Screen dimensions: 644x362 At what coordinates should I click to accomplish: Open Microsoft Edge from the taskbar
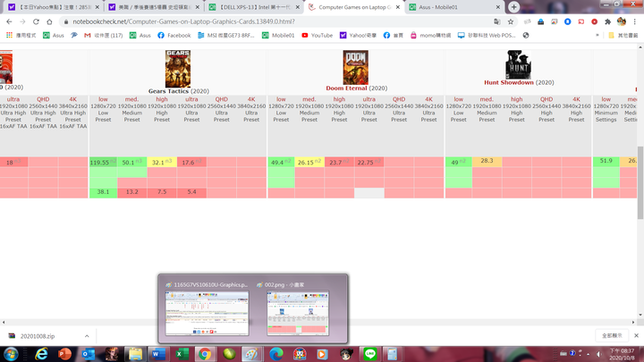pyautogui.click(x=276, y=354)
